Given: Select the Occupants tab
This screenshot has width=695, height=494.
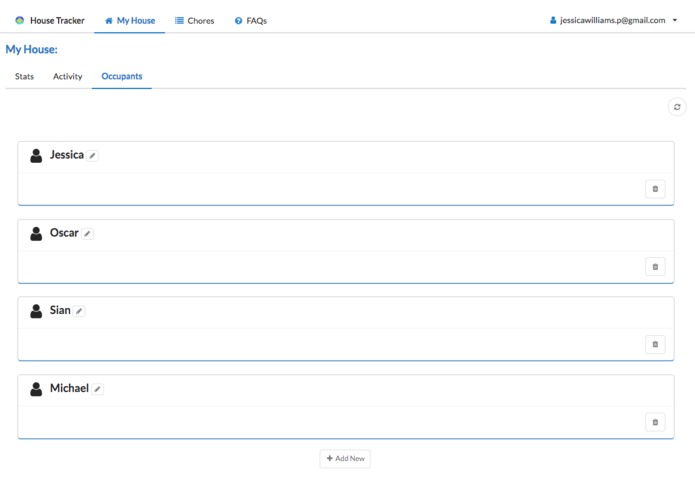Looking at the screenshot, I should coord(122,76).
